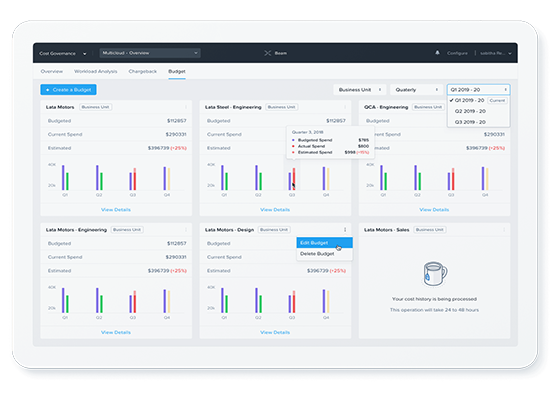Open the notifications bell icon
Screen dimensions: 550x397
tap(437, 53)
